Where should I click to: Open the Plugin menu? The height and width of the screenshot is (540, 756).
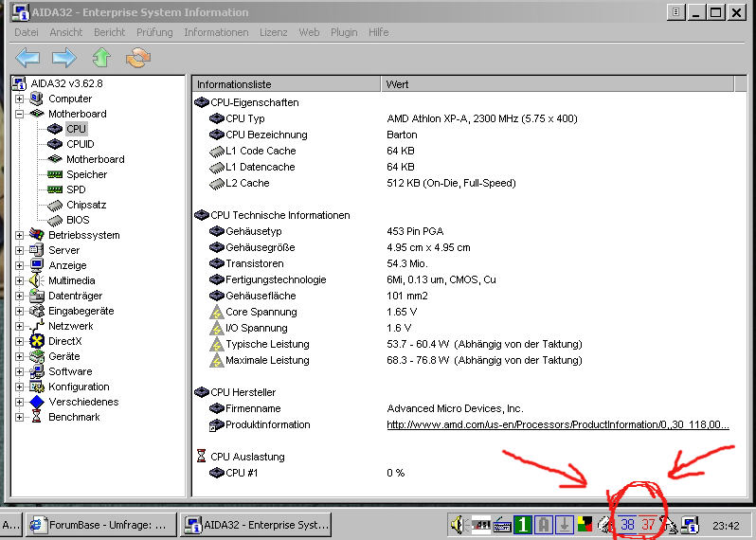pyautogui.click(x=344, y=32)
